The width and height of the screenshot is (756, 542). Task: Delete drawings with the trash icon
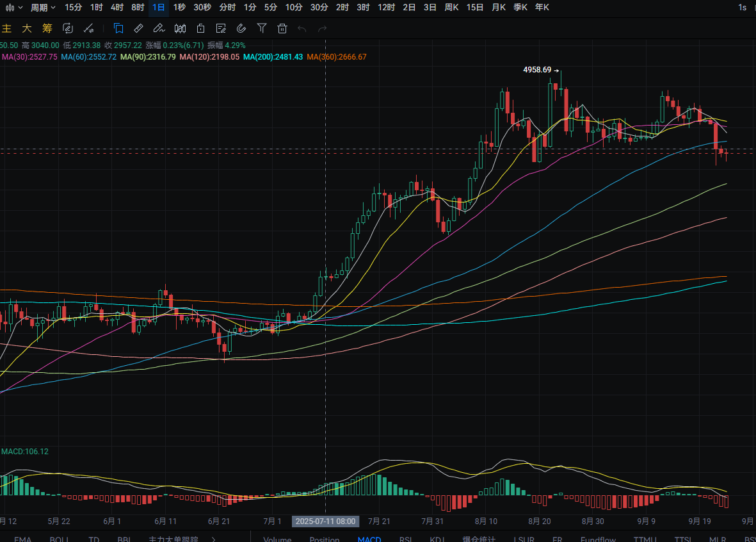[282, 28]
